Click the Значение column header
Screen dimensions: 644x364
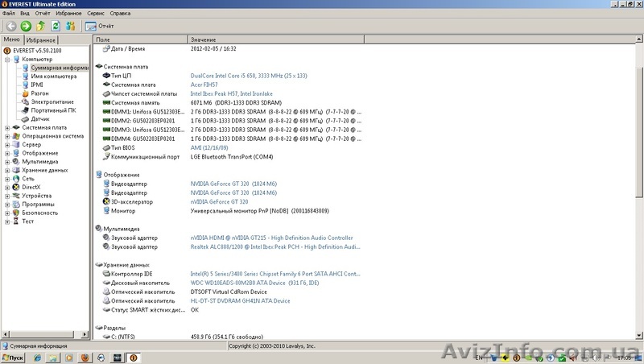point(276,39)
